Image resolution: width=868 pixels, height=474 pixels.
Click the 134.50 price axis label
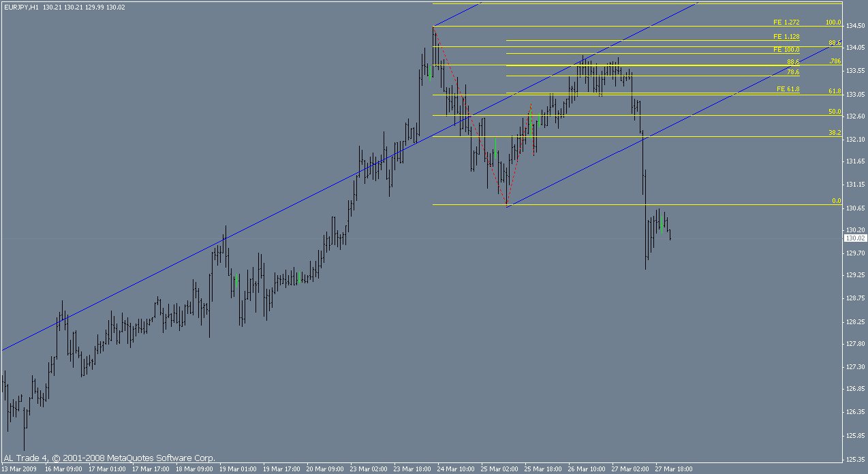tap(856, 26)
